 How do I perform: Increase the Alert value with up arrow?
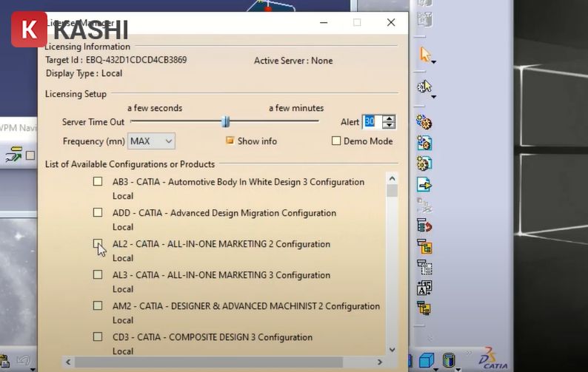point(390,118)
